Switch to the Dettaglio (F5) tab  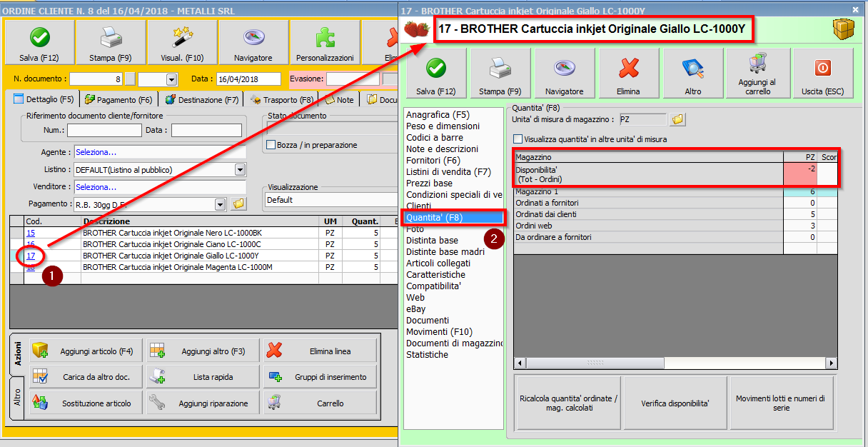click(44, 100)
